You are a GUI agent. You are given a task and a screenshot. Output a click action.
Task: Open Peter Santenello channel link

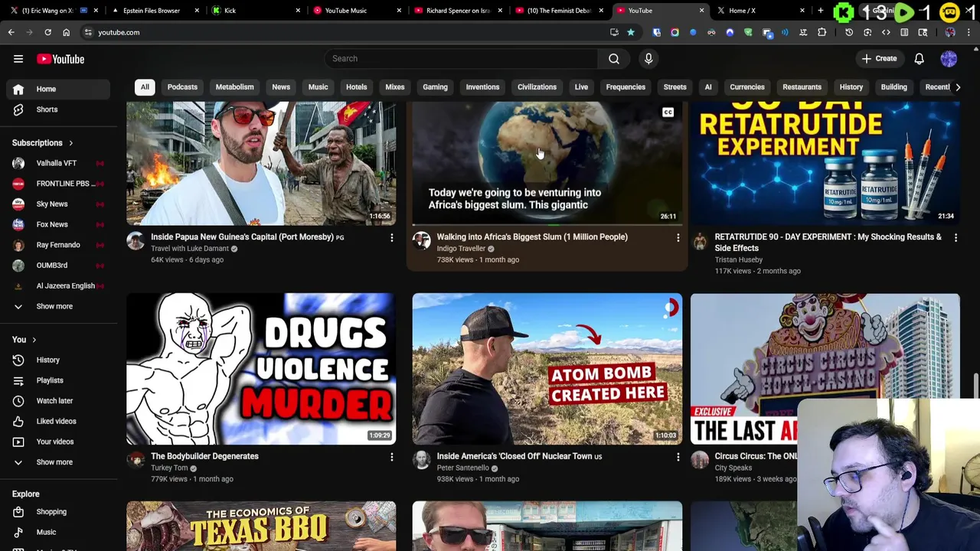pos(462,468)
